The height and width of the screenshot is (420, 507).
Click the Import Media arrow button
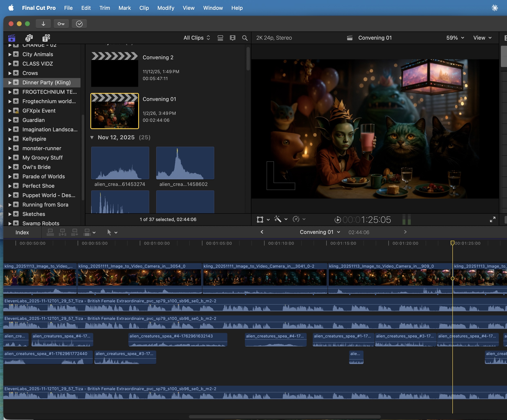click(43, 24)
